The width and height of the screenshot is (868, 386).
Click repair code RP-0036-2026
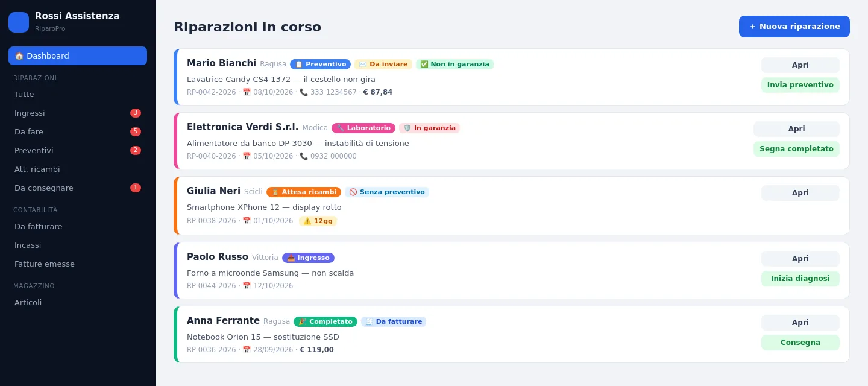point(212,350)
